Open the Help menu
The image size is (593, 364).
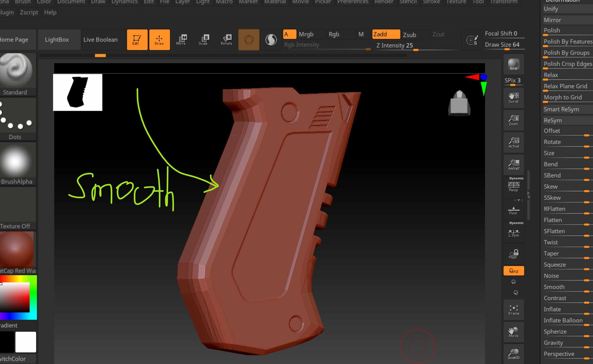(50, 12)
